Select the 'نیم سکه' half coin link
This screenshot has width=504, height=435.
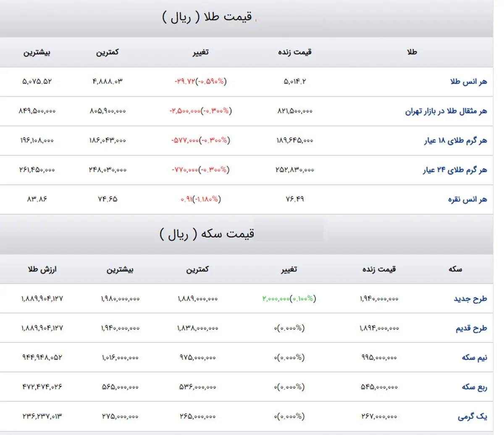click(x=474, y=358)
